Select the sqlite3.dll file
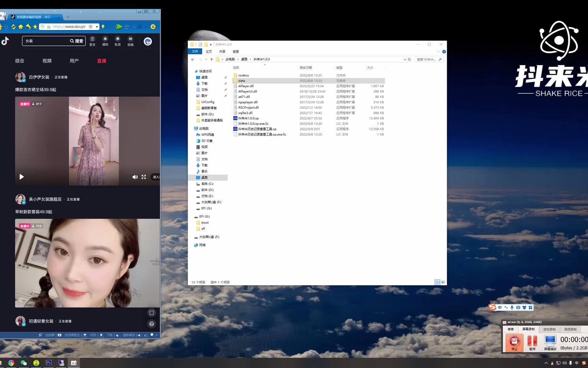The image size is (588, 368). click(x=245, y=113)
